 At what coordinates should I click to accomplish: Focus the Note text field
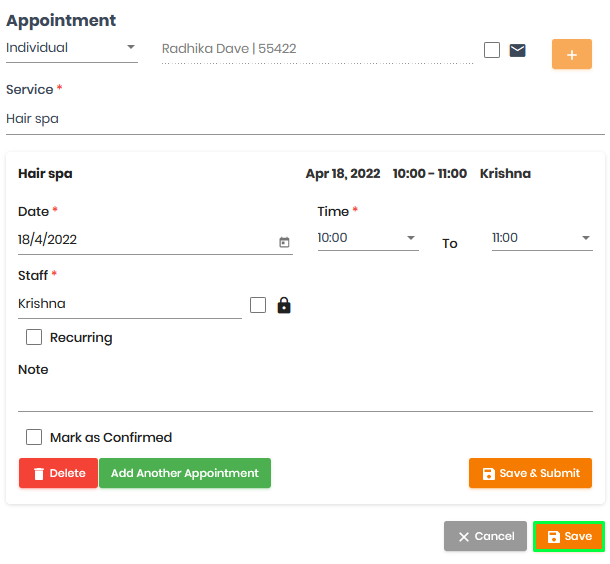tap(305, 397)
